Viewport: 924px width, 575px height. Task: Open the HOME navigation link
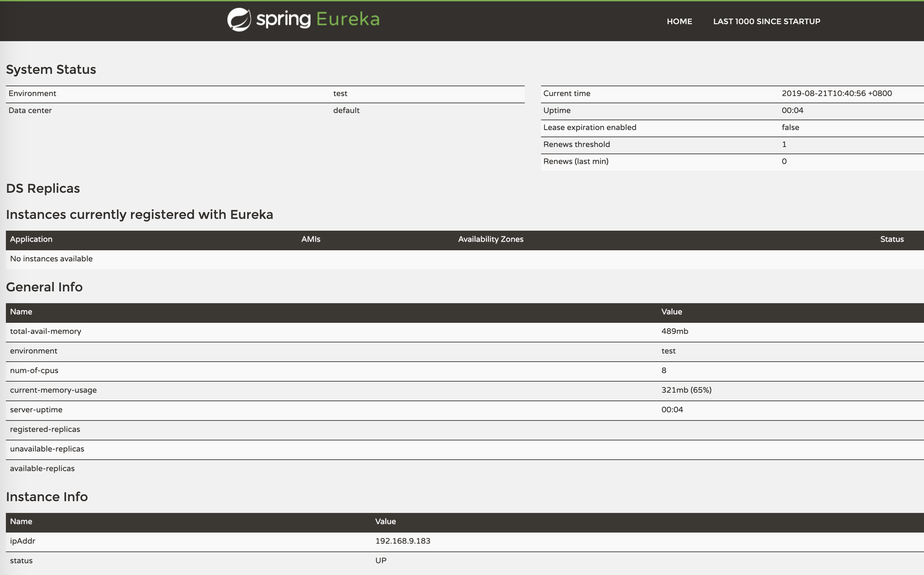[679, 21]
